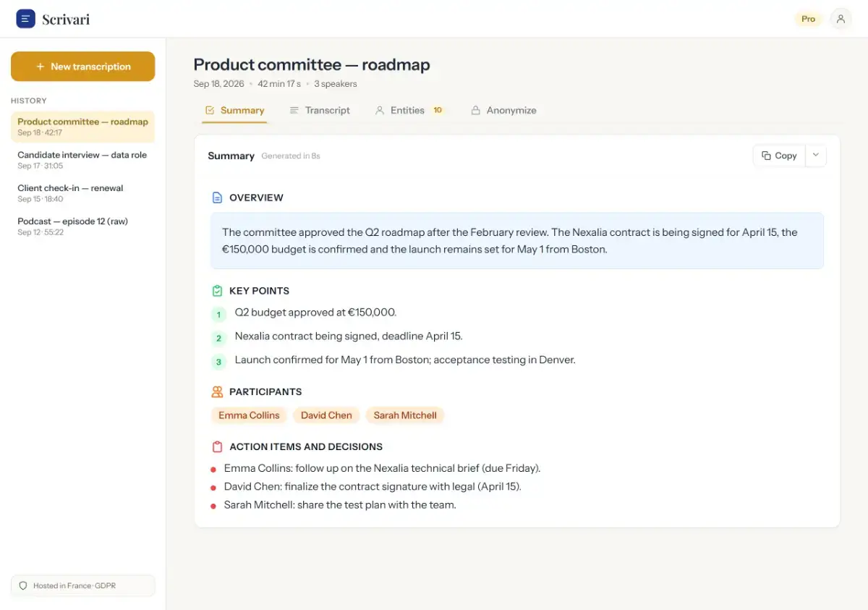This screenshot has width=868, height=610.
Task: Switch to the Summary tab
Action: point(234,111)
